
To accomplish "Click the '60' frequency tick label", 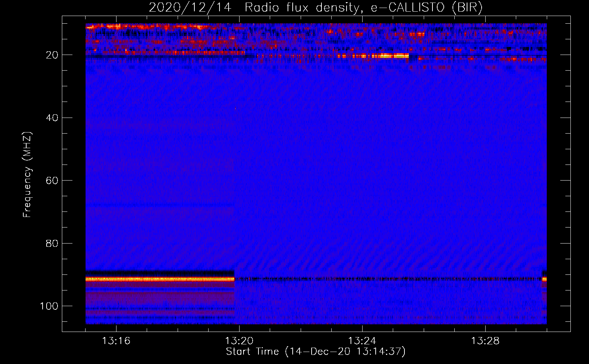I will 52,181.
